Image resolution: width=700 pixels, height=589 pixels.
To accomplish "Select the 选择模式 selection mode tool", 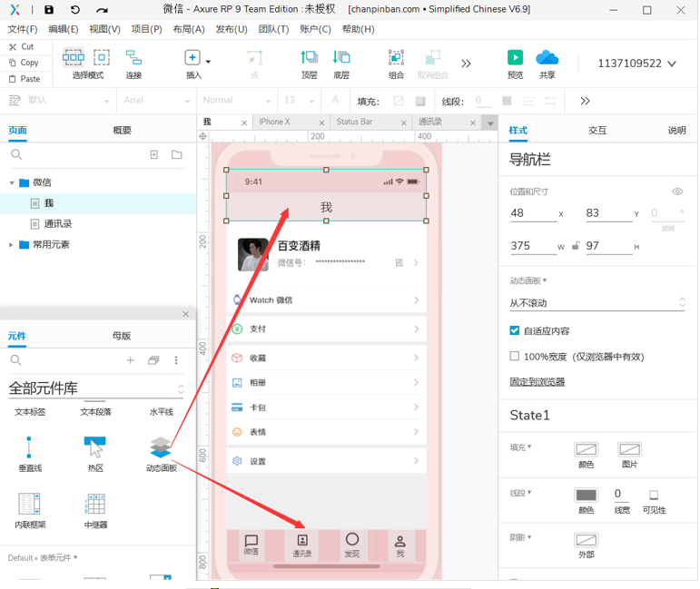I will [x=74, y=57].
